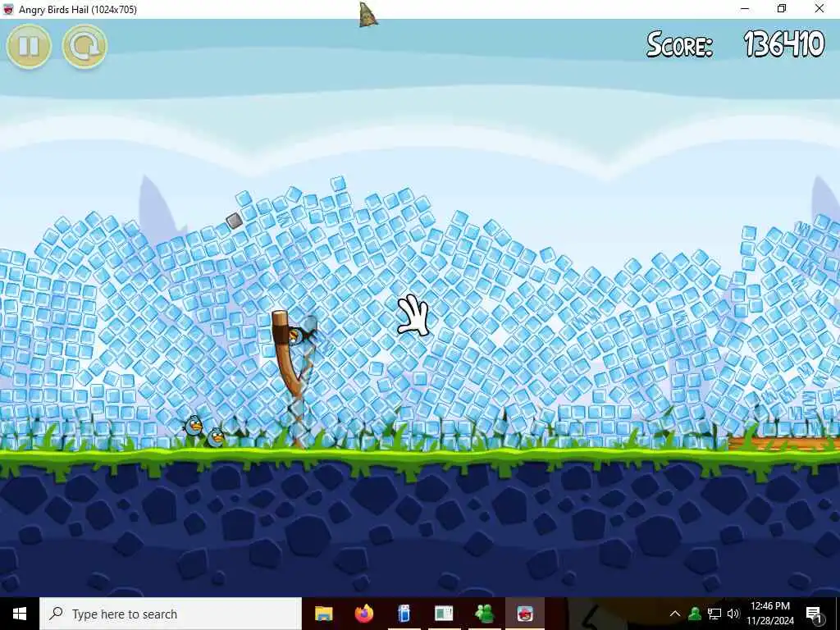Click the green user tray icon
The image size is (840, 630).
695,614
